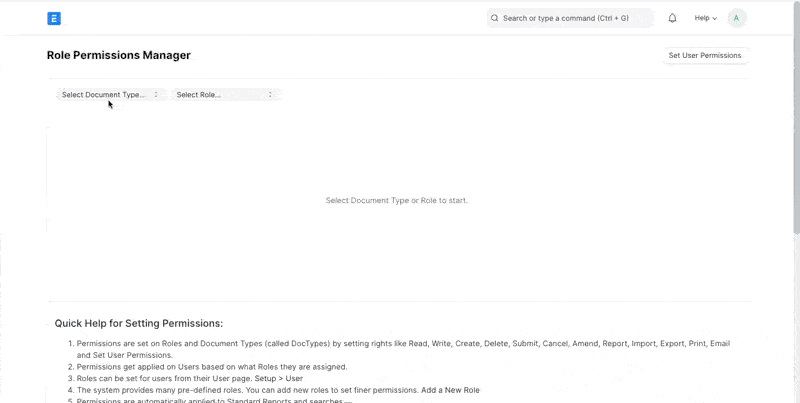The height and width of the screenshot is (403, 800).
Task: Click the Set User Permissions button
Action: (704, 56)
